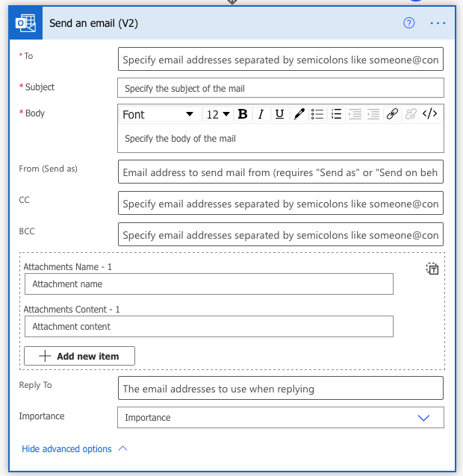Insert a numbered list
The width and height of the screenshot is (463, 476).
(x=336, y=114)
